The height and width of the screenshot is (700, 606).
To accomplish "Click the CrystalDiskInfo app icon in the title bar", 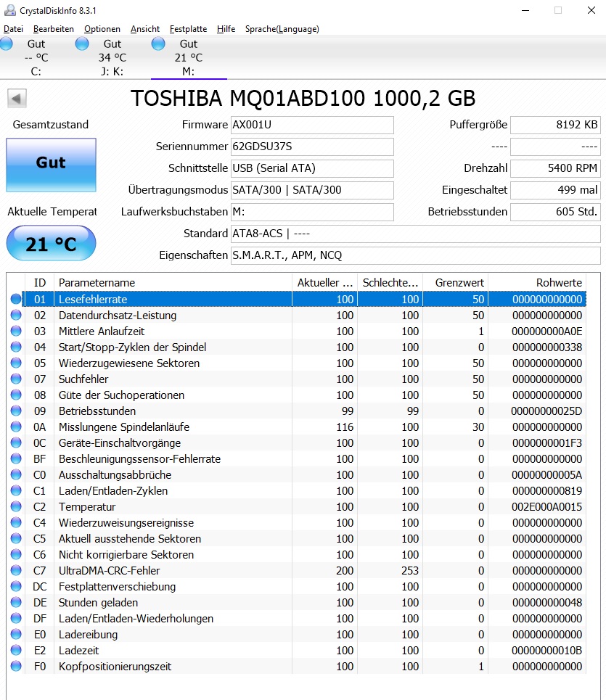I will point(10,10).
